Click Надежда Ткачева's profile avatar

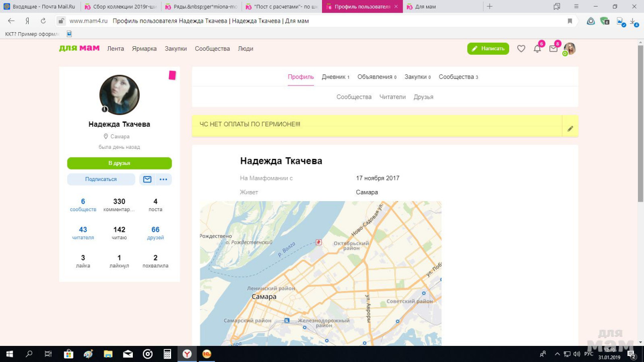point(119,95)
